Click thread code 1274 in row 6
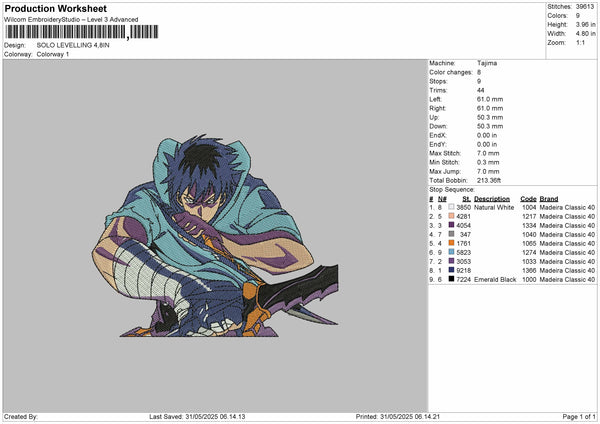 click(x=529, y=252)
